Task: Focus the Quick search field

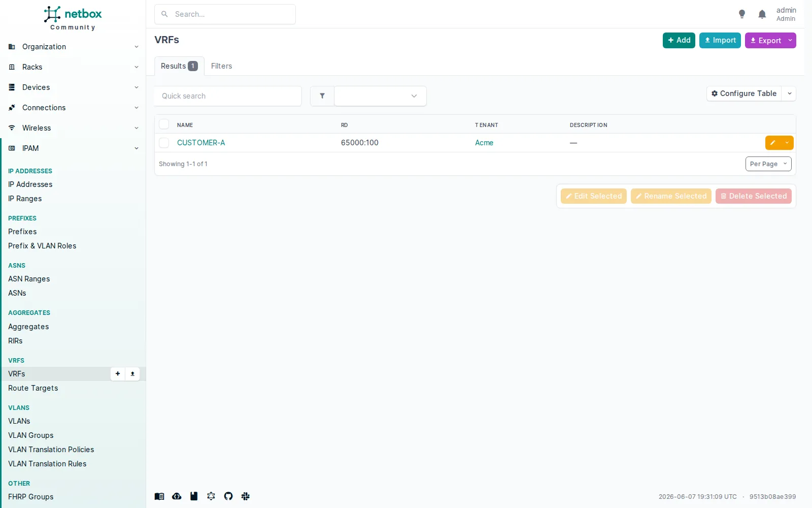Action: (228, 96)
